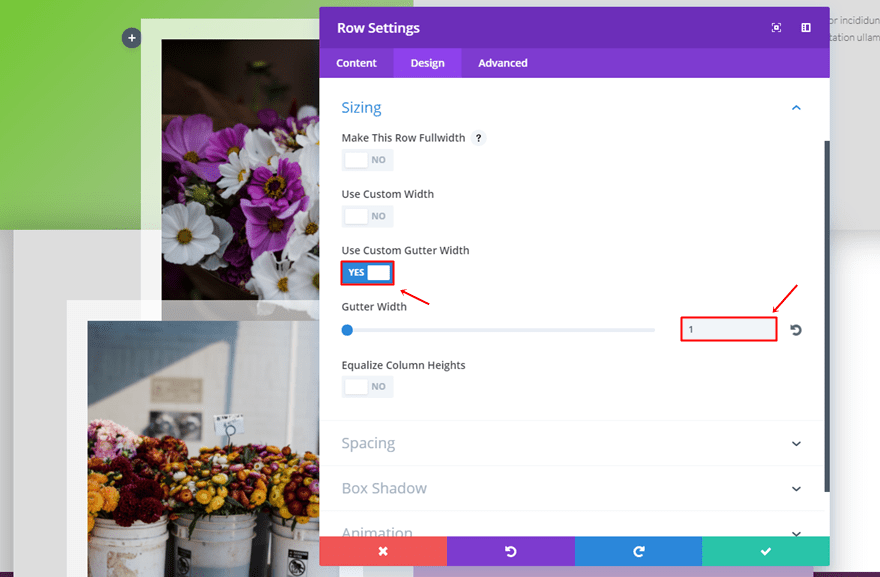Click the snap modal to side icon
Image resolution: width=880 pixels, height=577 pixels.
(x=805, y=28)
